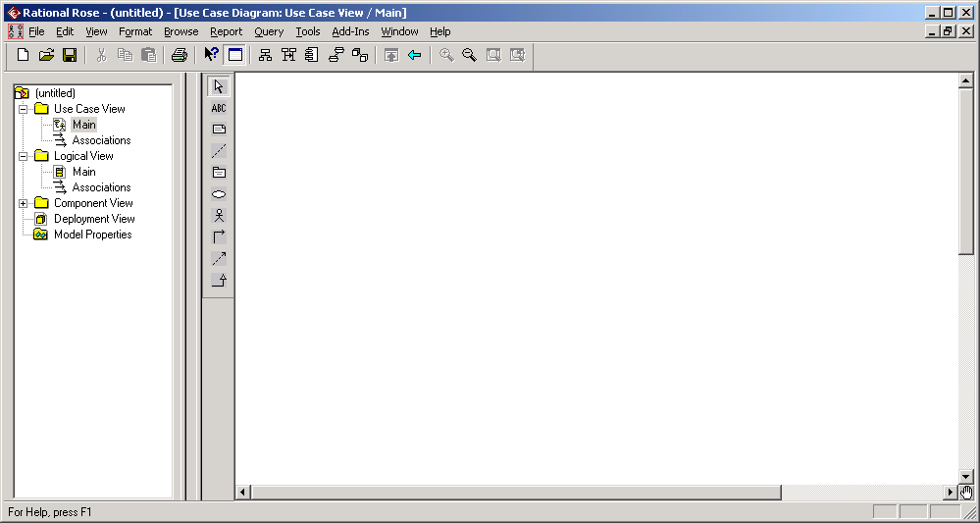Screen dimensions: 980x523
Task: Browse component diagram toolbar icon
Action: tap(312, 55)
